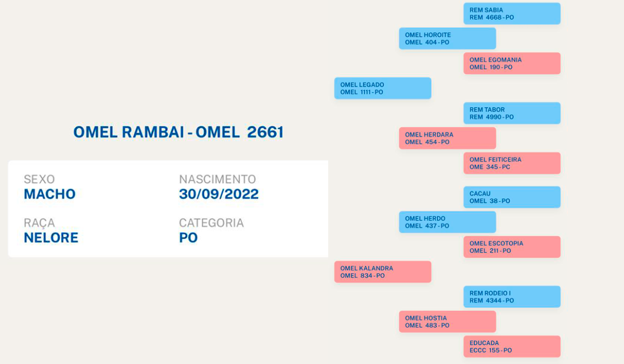Click the NASCIMENTO field label
624x364 pixels.
217,179
